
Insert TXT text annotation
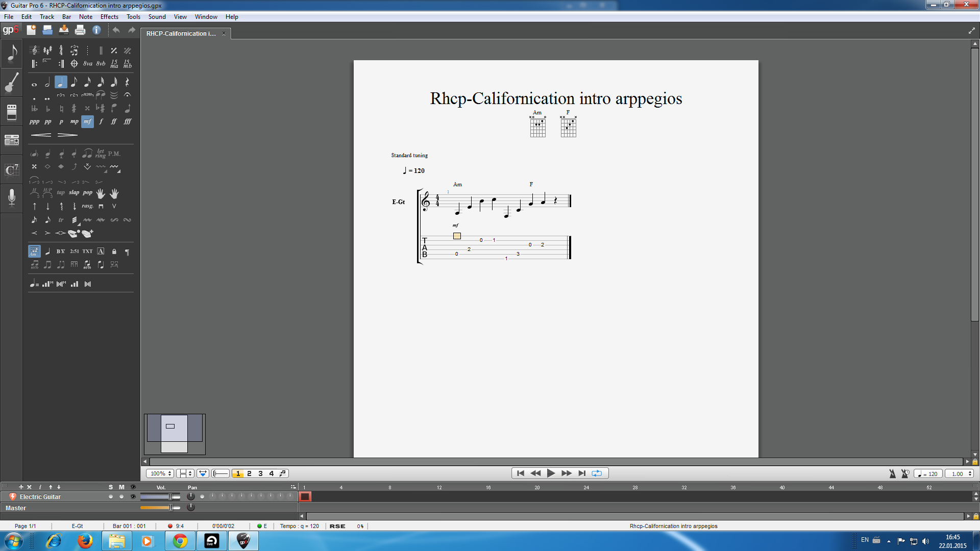click(x=88, y=251)
